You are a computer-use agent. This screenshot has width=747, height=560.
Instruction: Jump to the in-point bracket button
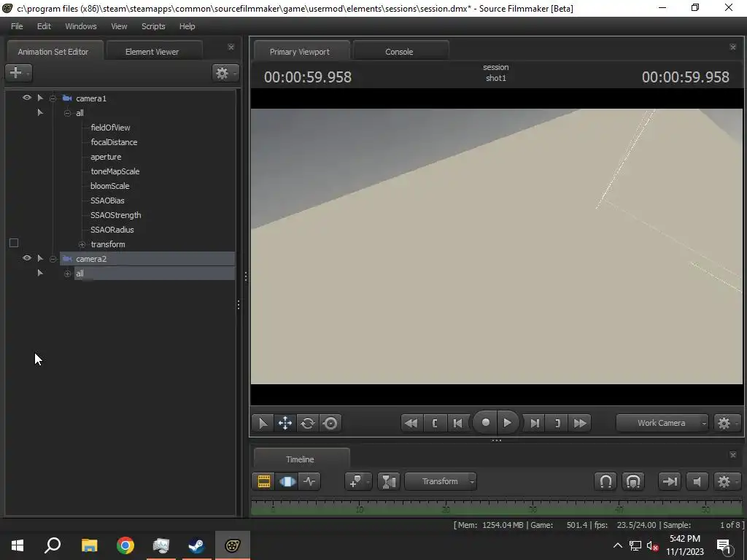pyautogui.click(x=435, y=423)
